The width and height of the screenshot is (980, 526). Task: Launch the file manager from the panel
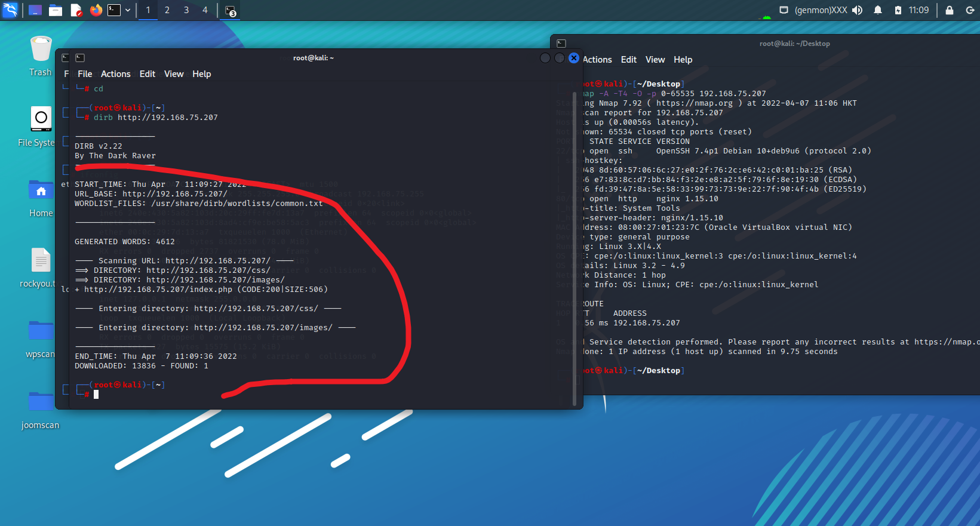56,10
